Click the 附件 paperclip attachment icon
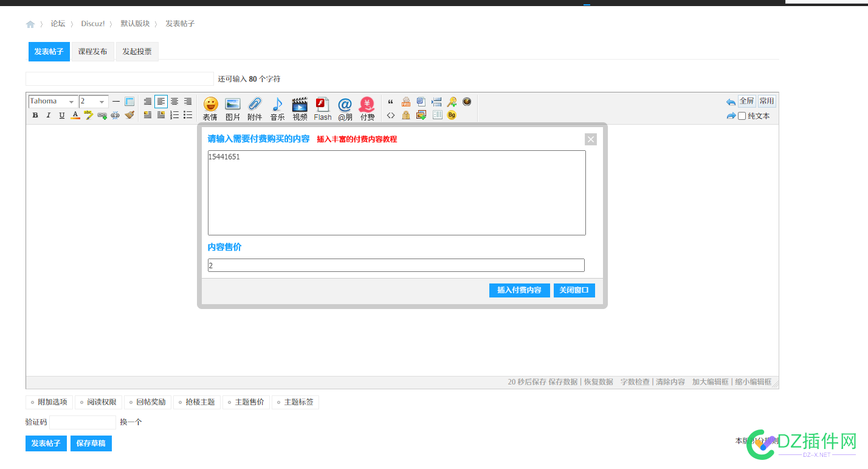 255,108
